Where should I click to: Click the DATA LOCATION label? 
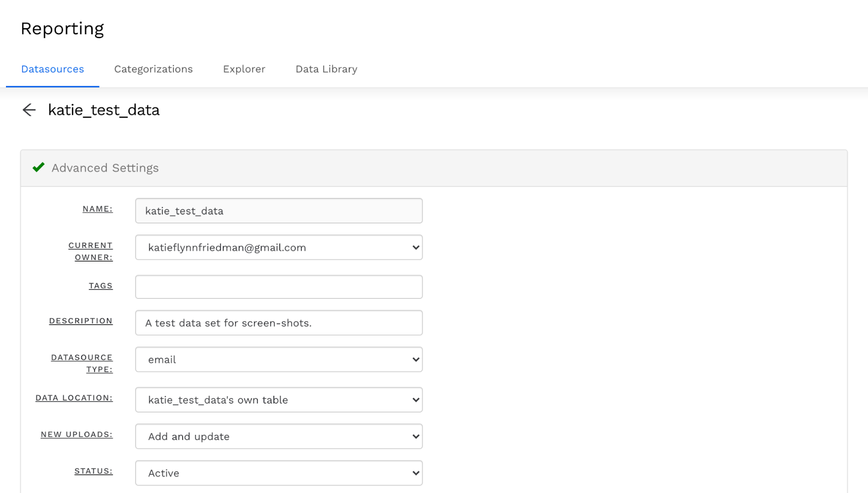[74, 398]
